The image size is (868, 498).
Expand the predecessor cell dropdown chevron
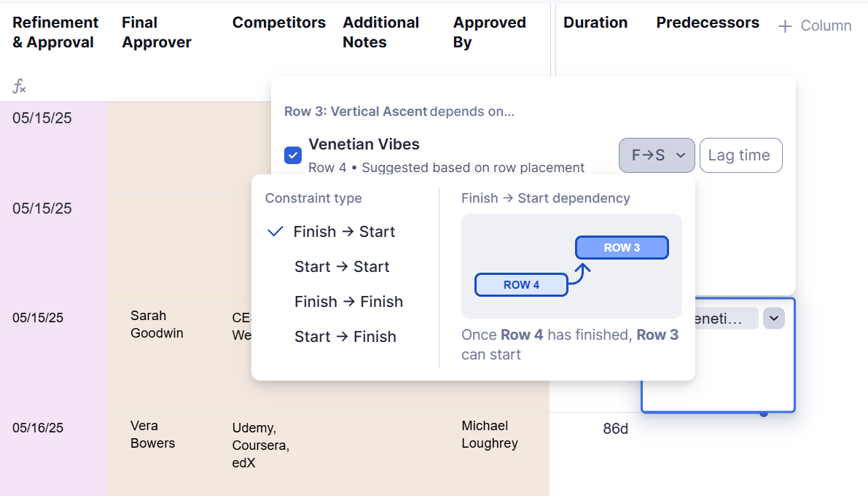point(774,319)
